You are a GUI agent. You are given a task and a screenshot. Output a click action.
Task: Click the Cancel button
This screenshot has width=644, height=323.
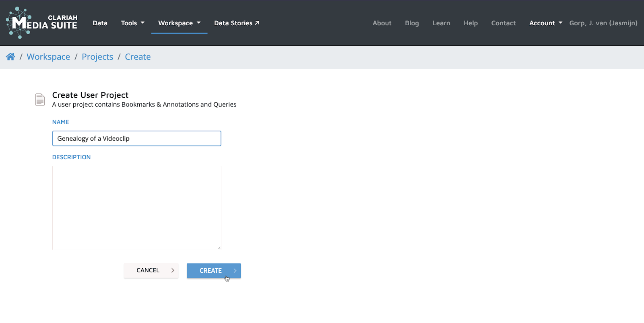151,270
